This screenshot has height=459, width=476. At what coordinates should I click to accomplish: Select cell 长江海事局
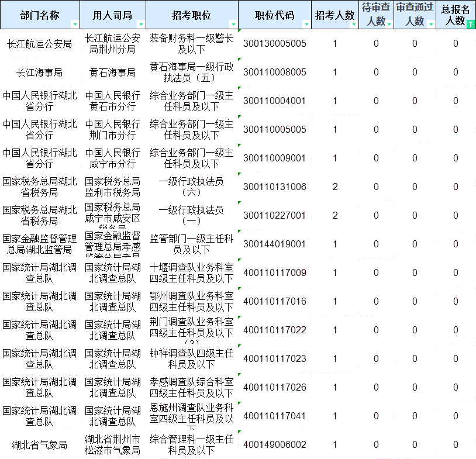coord(40,73)
